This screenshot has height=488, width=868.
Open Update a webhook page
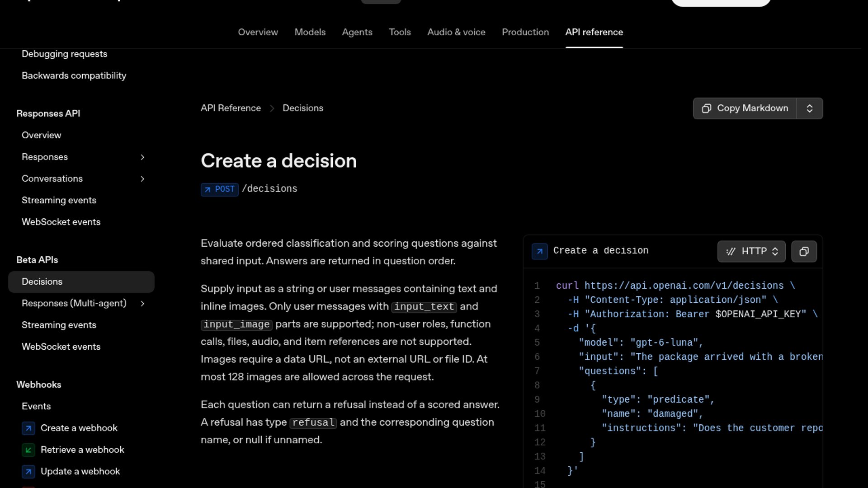coord(80,471)
